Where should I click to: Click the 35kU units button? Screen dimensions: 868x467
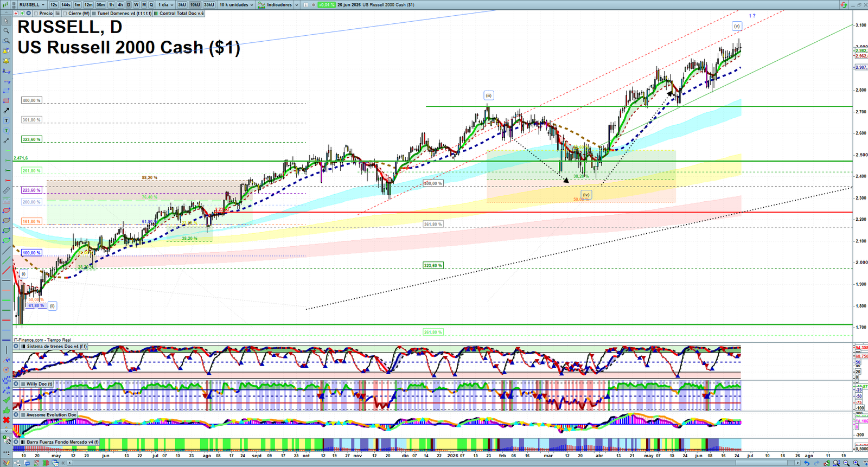pyautogui.click(x=209, y=4)
